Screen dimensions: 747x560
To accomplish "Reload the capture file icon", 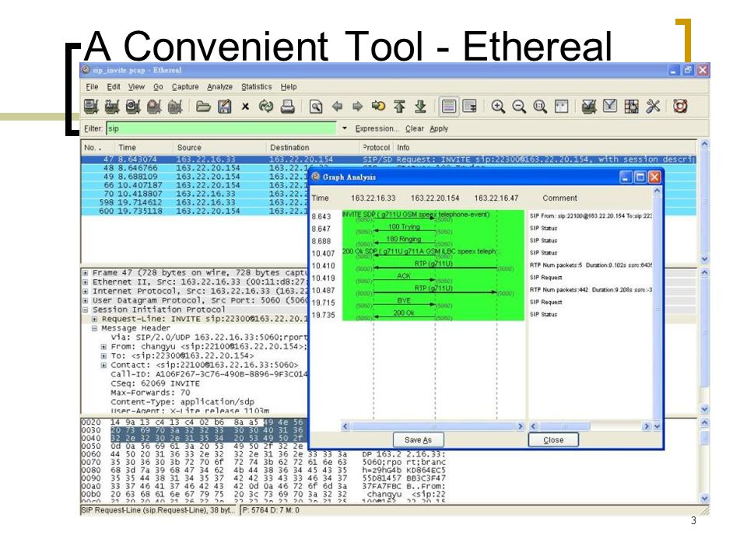I will coord(266,107).
